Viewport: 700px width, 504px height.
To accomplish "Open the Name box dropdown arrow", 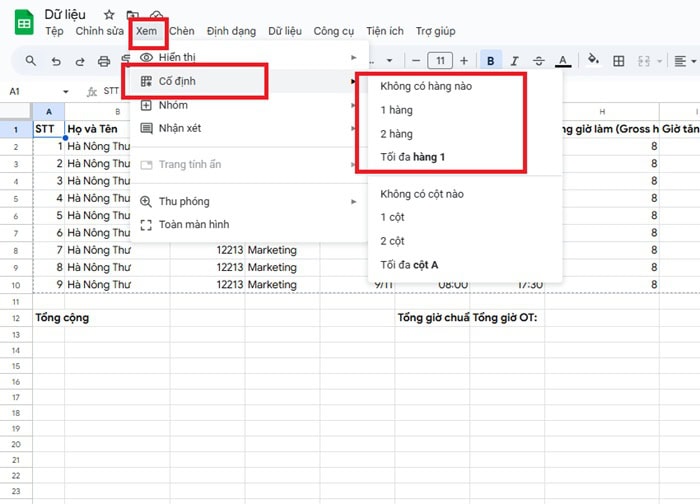I will [66, 91].
